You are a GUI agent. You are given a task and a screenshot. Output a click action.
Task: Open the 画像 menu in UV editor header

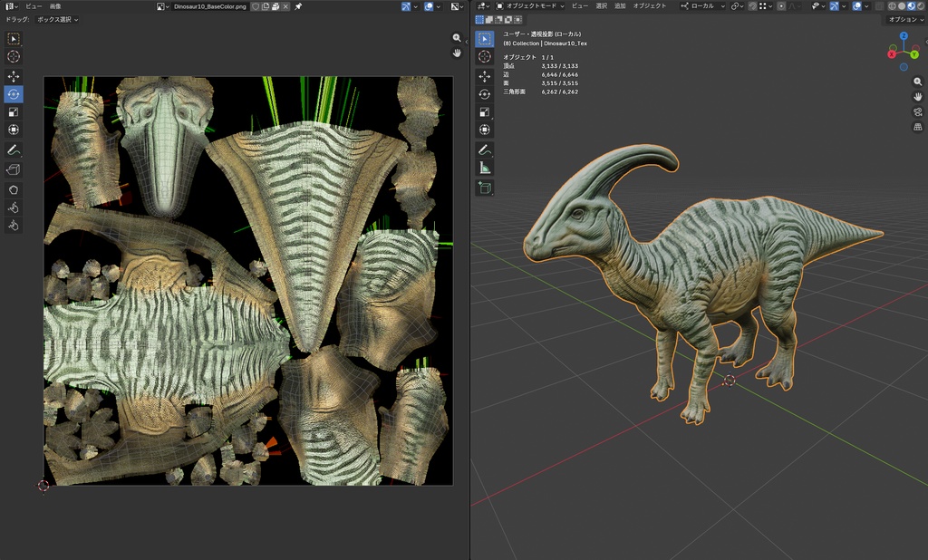point(56,5)
